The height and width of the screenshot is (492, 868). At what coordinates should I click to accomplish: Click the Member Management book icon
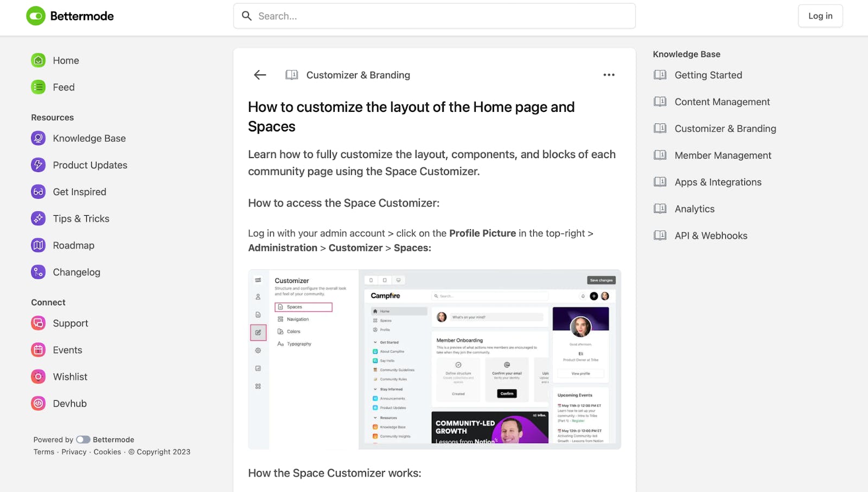point(660,155)
